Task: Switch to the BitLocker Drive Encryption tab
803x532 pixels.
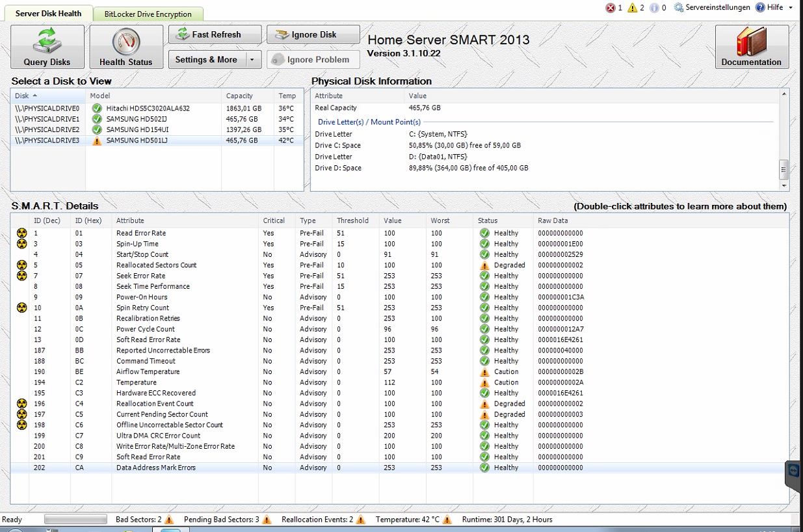Action: point(148,13)
